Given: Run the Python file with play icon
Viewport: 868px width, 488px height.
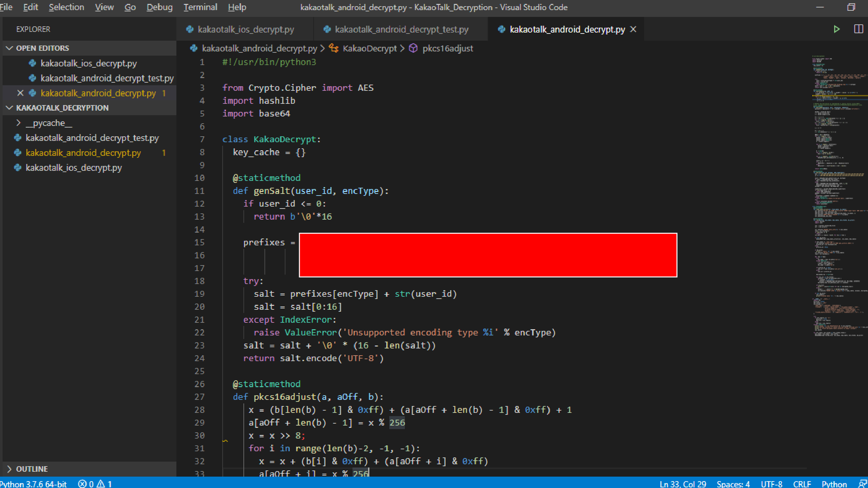Looking at the screenshot, I should [x=836, y=29].
